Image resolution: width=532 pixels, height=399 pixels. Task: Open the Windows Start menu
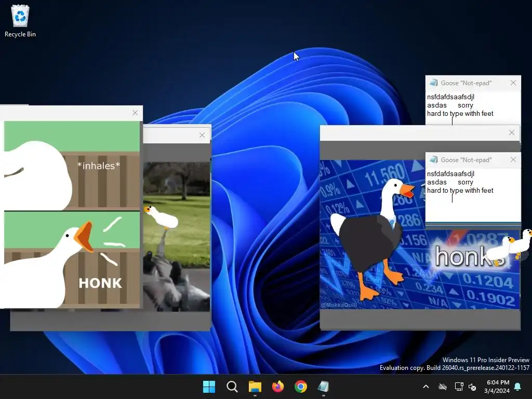[209, 387]
